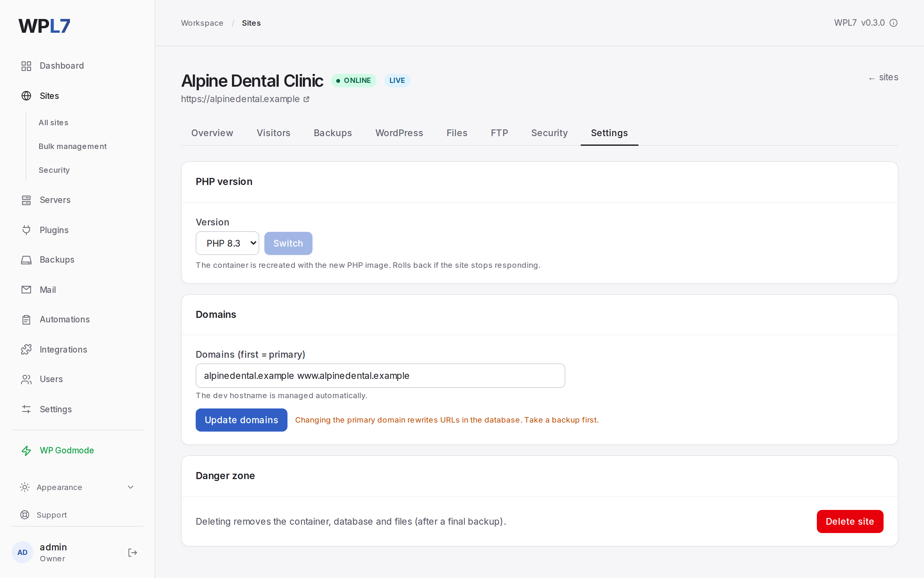Click the Workspace breadcrumb
The height and width of the screenshot is (578, 924).
(x=202, y=23)
